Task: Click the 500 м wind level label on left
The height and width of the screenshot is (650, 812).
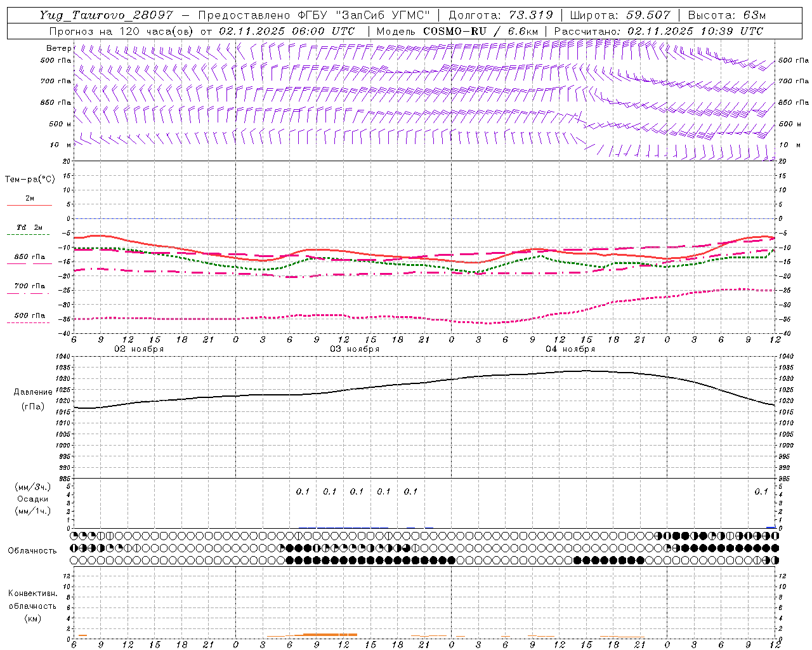Action: tap(60, 124)
